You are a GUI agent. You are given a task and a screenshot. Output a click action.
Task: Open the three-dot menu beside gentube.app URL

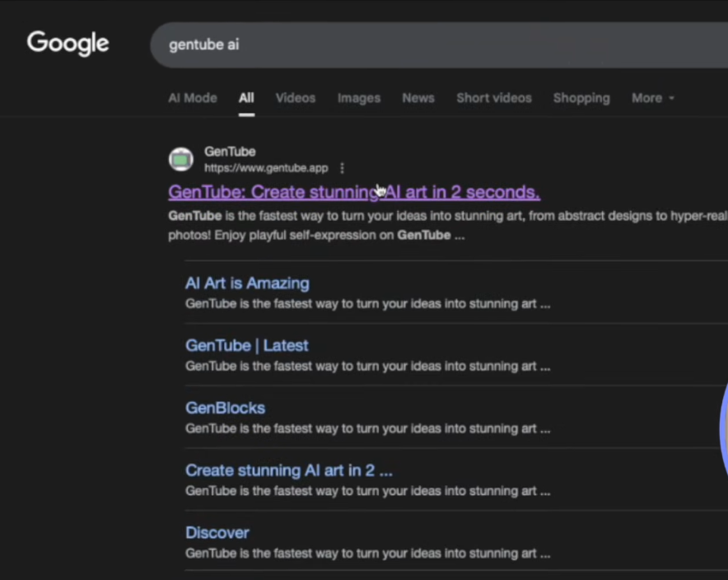343,168
